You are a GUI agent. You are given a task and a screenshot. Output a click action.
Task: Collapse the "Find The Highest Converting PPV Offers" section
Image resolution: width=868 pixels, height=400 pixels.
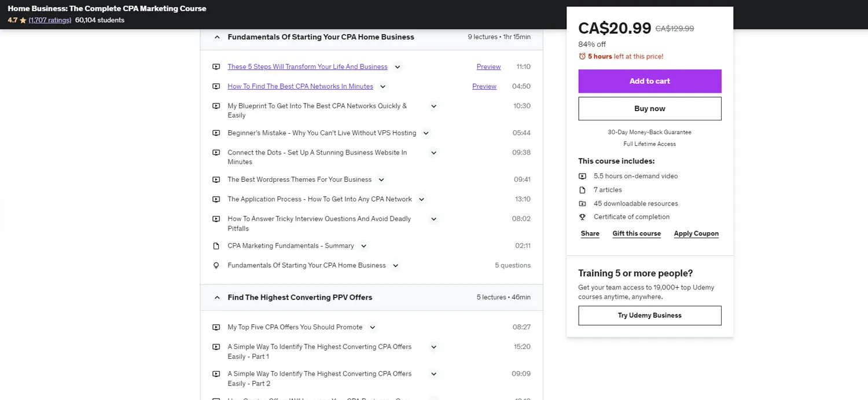217,297
